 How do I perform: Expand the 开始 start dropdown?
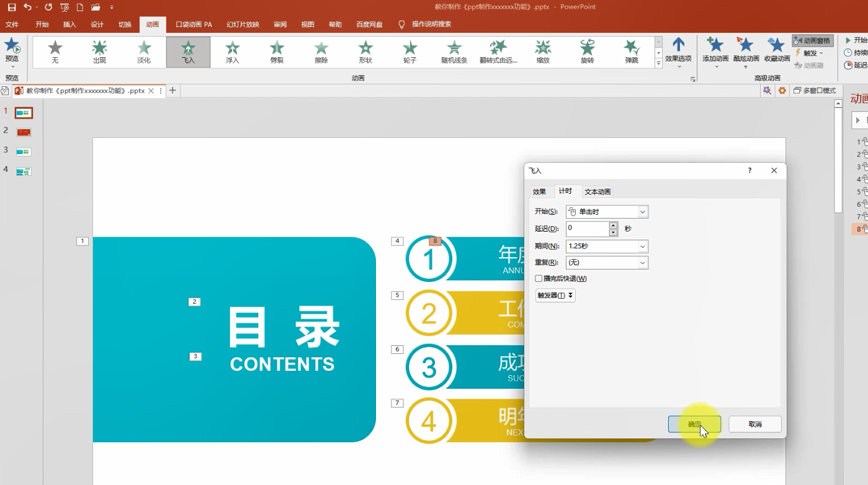(607, 212)
